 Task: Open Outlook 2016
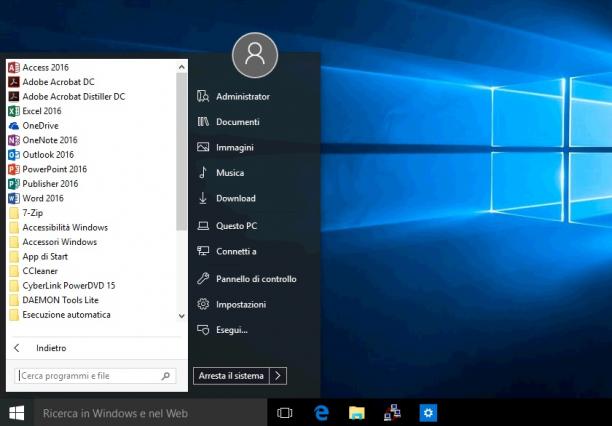41,155
